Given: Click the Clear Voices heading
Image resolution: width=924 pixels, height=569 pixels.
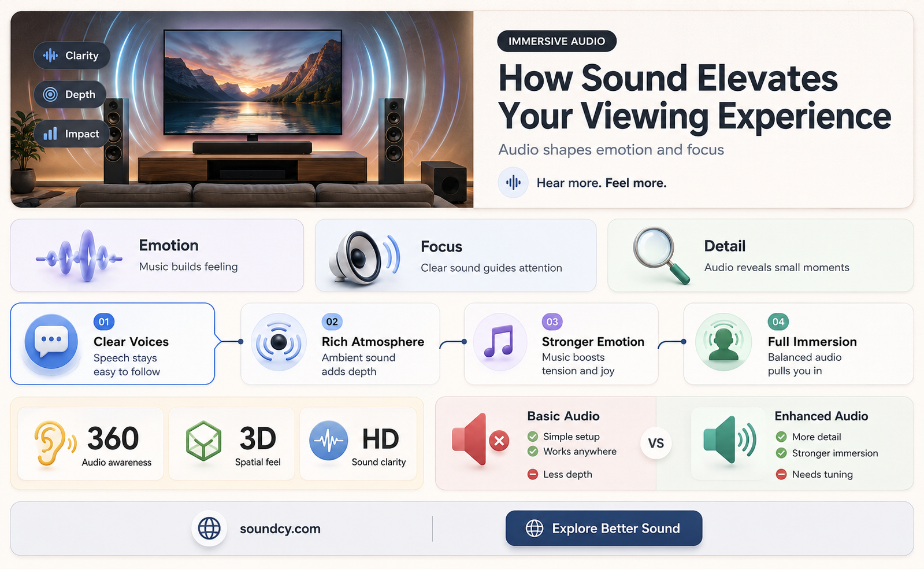Looking at the screenshot, I should point(131,342).
